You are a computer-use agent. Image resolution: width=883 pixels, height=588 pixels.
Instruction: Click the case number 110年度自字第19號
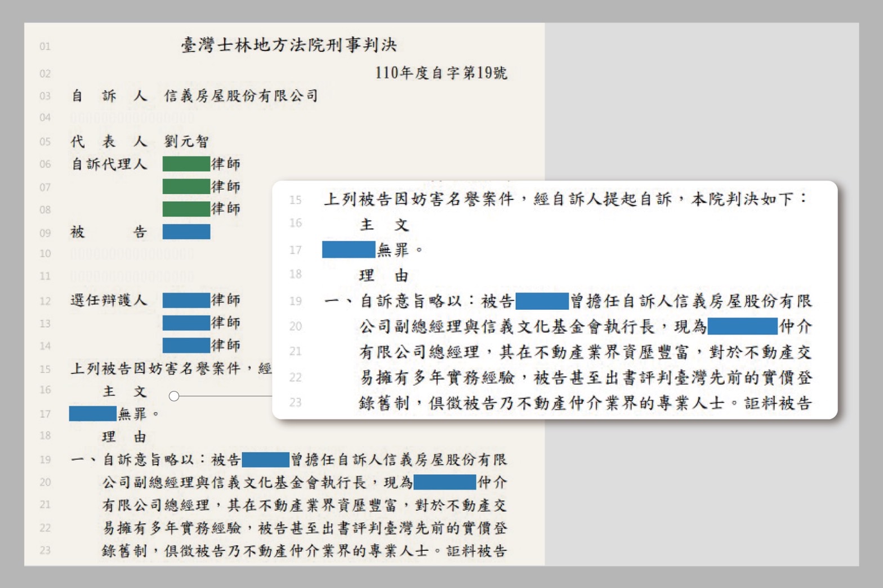(441, 73)
